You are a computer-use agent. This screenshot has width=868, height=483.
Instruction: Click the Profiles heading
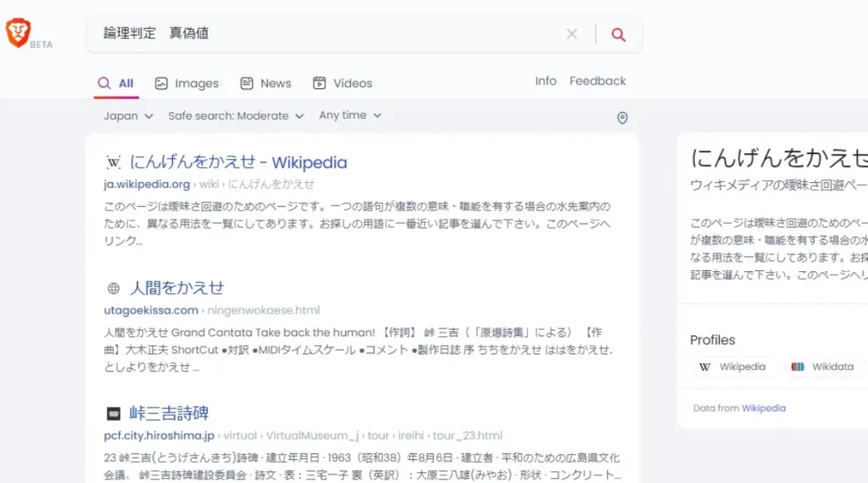pos(712,341)
